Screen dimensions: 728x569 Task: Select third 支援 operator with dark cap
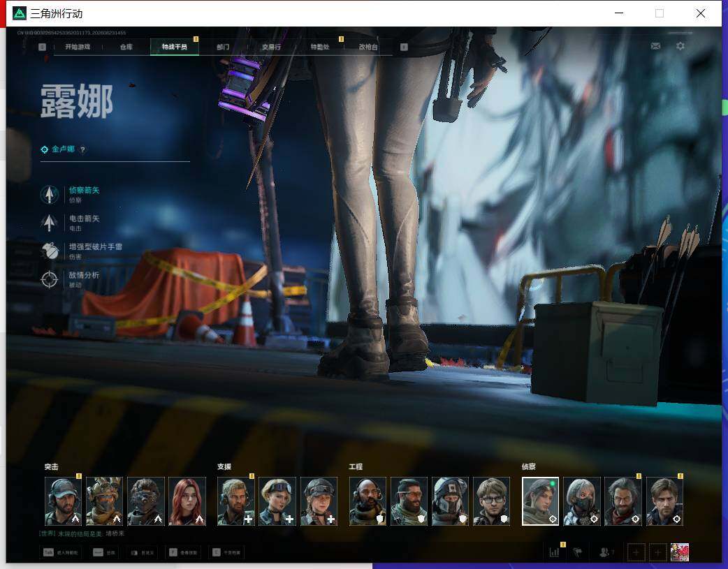[319, 501]
